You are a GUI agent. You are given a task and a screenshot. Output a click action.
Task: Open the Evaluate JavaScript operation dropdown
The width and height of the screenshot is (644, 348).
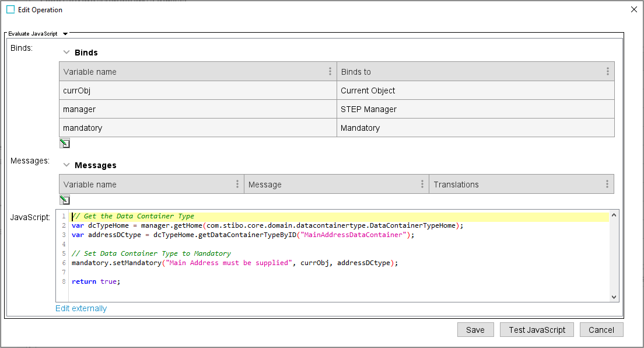coord(65,34)
